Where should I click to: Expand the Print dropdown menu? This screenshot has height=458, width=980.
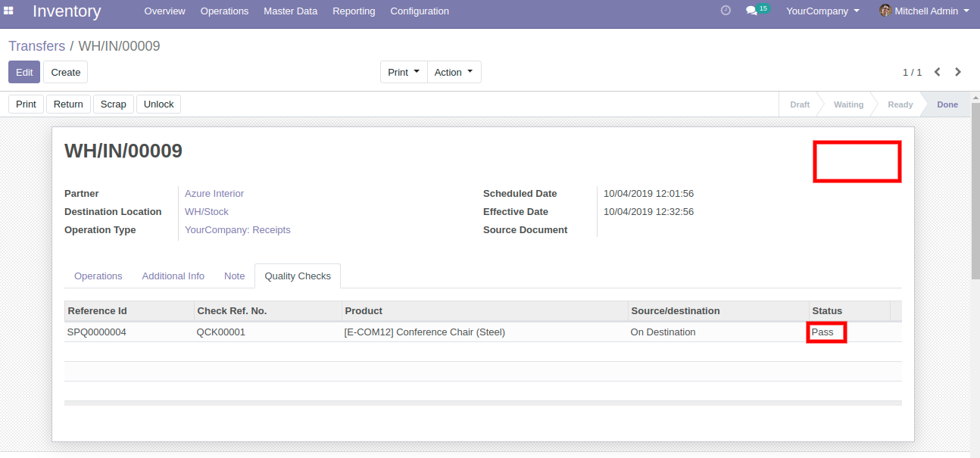[404, 72]
